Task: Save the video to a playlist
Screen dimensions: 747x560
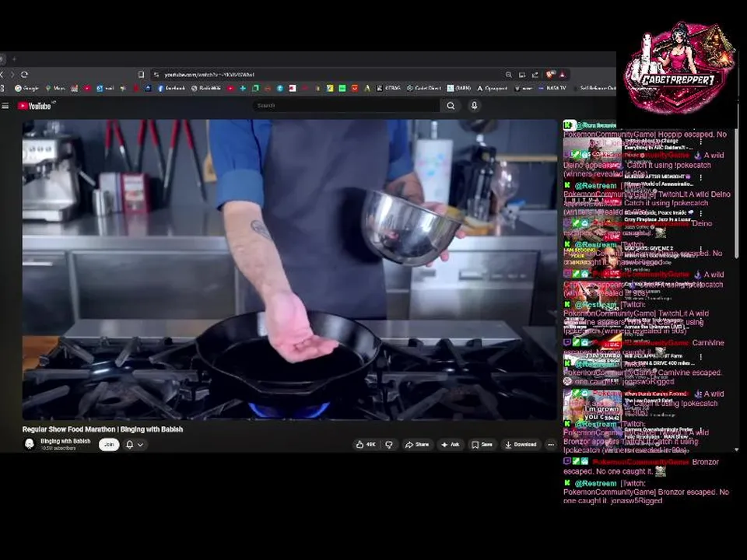Action: 482,444
